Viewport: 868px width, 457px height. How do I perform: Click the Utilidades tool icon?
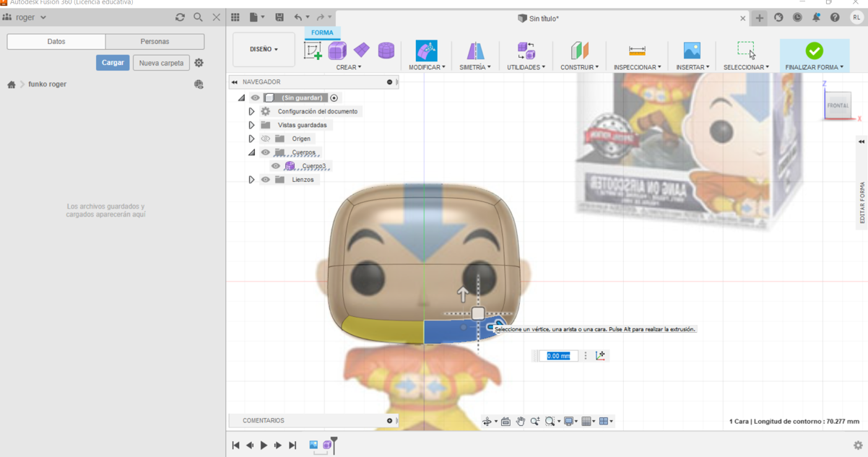526,51
